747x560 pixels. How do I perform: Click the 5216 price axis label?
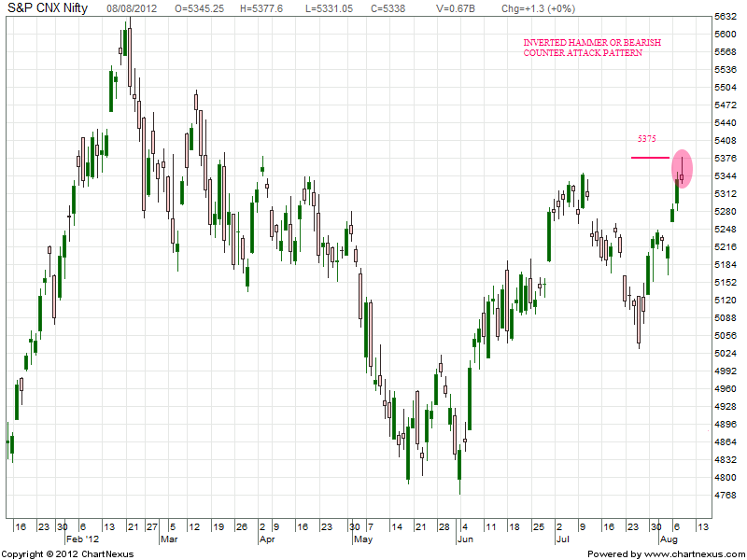tap(726, 247)
